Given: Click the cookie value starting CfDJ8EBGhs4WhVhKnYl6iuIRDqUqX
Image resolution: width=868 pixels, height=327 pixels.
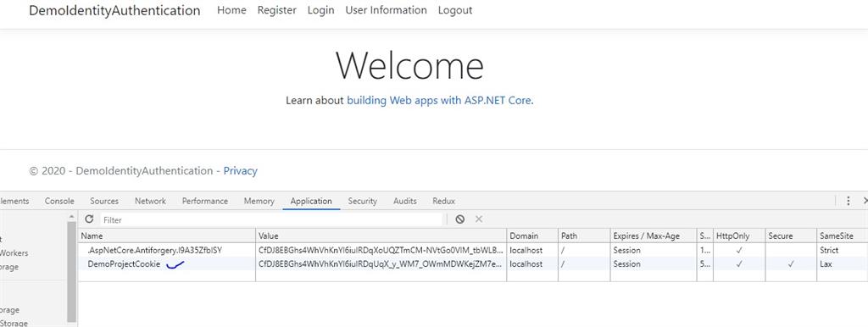Looking at the screenshot, I should (x=381, y=264).
